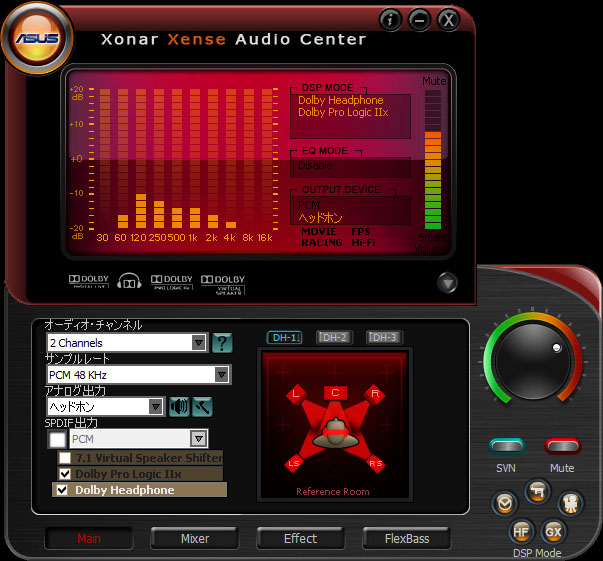This screenshot has height=561, width=603.
Task: Click the Reference Room label
Action: tap(333, 491)
